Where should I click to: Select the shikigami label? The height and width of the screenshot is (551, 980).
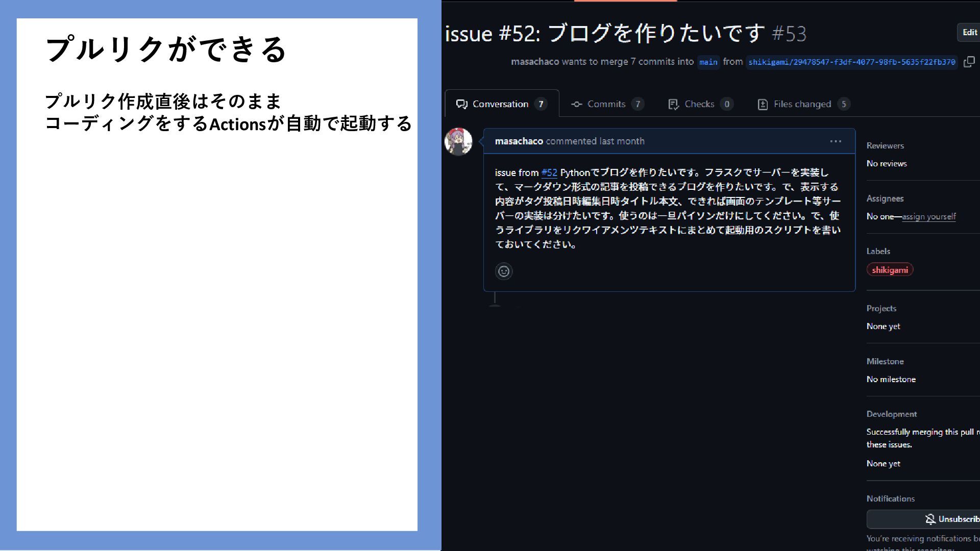[890, 269]
